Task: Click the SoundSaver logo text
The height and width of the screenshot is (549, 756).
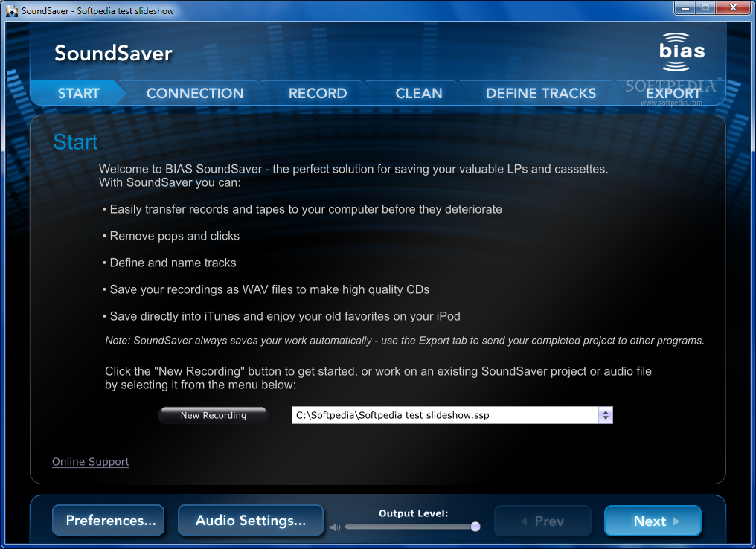Action: (x=113, y=53)
